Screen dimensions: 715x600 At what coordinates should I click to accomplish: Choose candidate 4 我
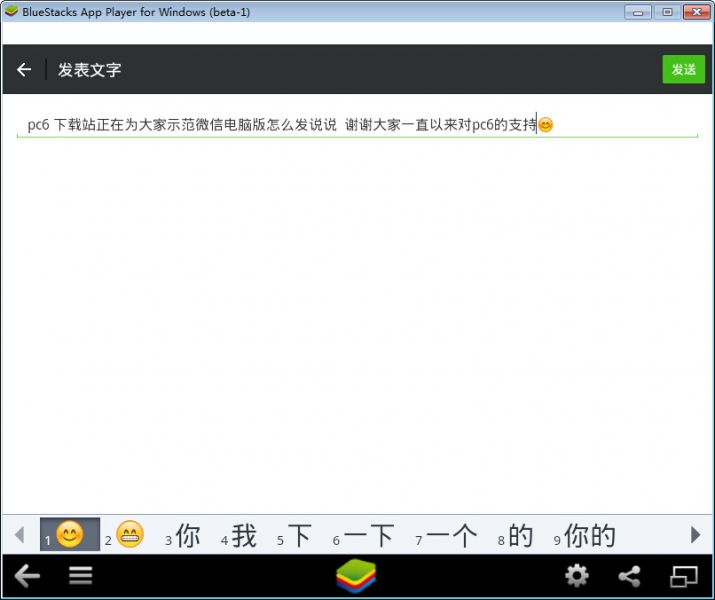(238, 535)
